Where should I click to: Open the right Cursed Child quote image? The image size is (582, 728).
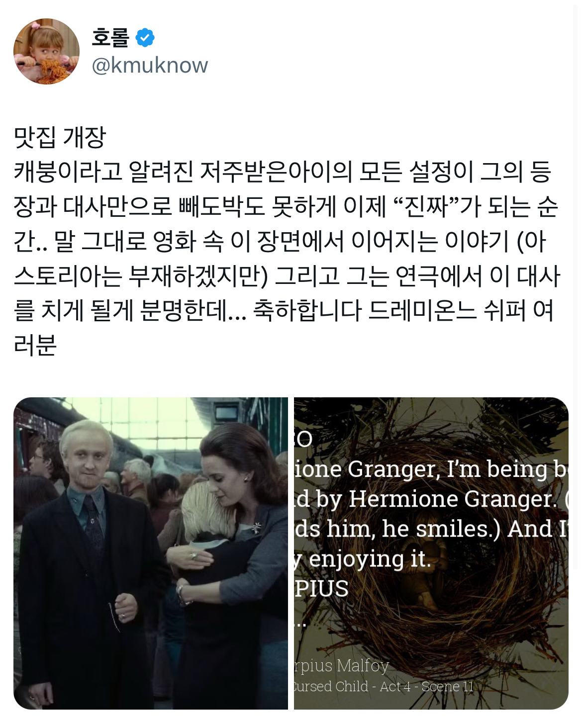pos(431,553)
